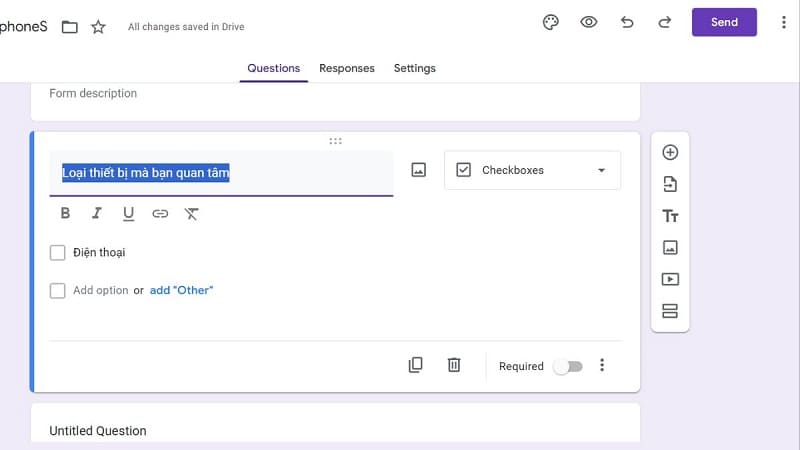Open form more options in header
The image size is (800, 450).
(783, 22)
